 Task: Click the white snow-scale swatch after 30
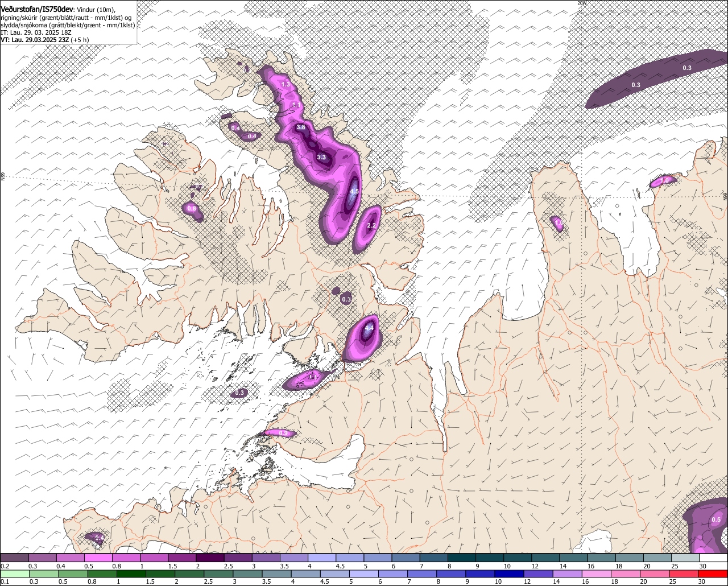point(713,558)
